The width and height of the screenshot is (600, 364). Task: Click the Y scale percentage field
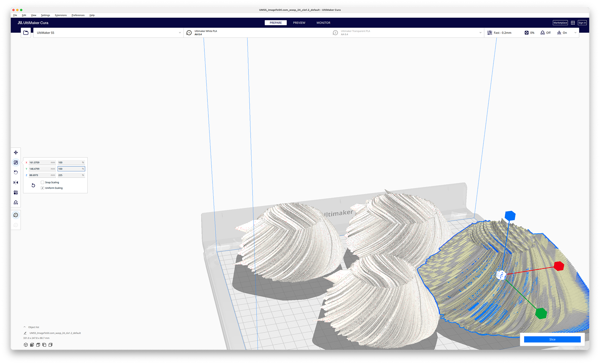(71, 169)
